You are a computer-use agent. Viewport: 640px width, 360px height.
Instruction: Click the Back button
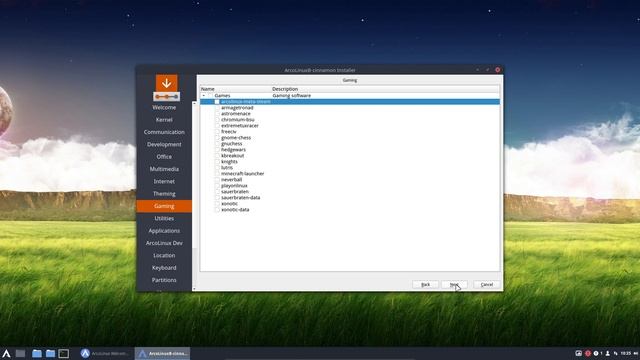click(425, 284)
